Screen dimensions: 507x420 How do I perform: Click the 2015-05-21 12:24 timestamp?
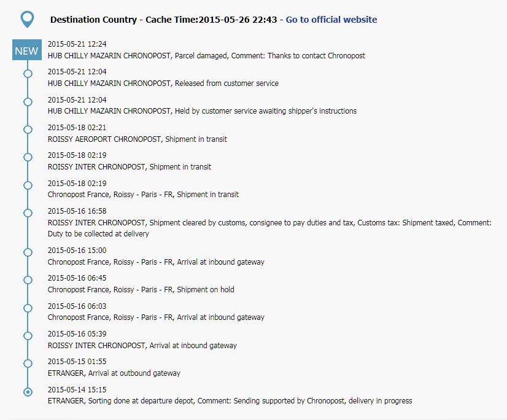point(77,44)
